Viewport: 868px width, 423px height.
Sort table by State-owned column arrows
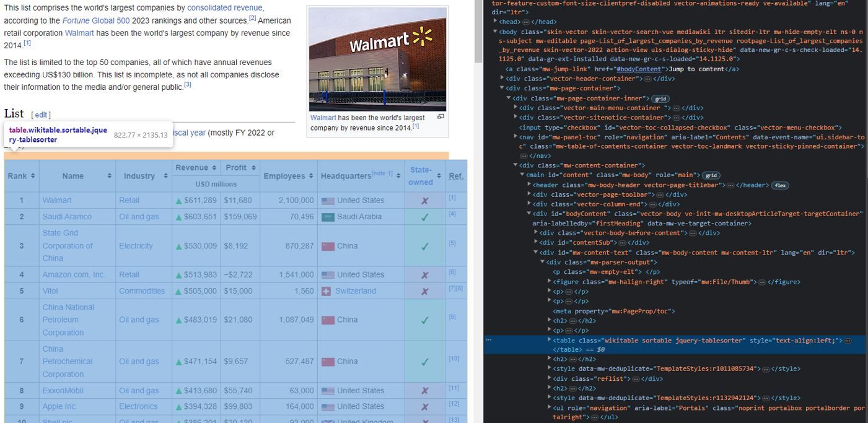click(x=439, y=177)
